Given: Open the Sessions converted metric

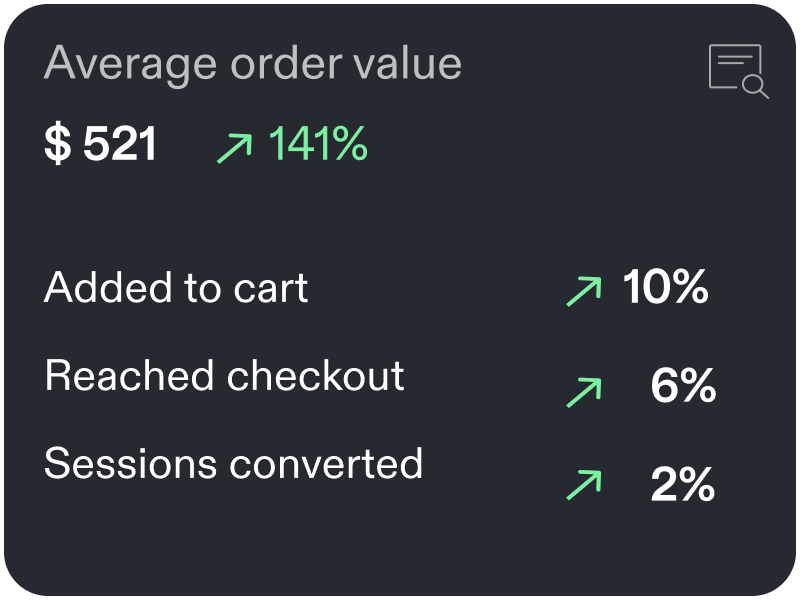Looking at the screenshot, I should pyautogui.click(x=234, y=464).
